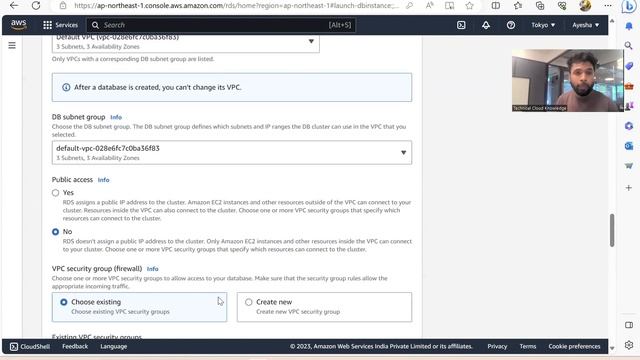Go back using browser back arrow
640x360 pixels.
(x=14, y=6)
